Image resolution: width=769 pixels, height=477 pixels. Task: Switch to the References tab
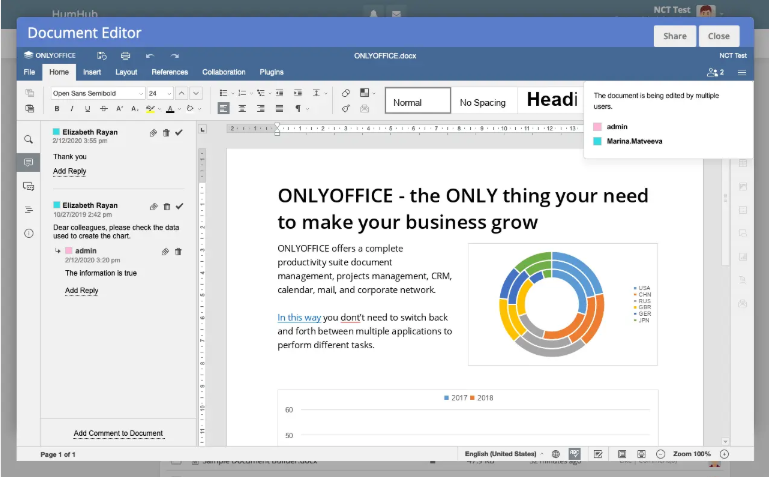tap(170, 72)
